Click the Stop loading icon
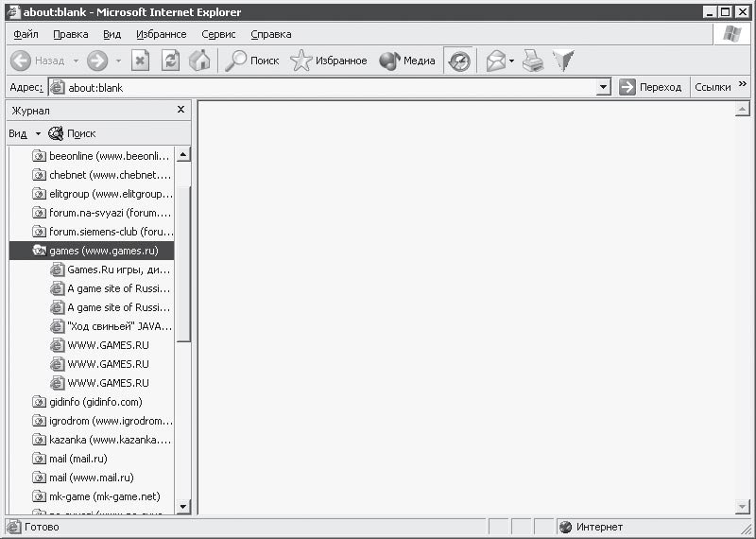Viewport: 756px width, 539px height. [x=140, y=61]
